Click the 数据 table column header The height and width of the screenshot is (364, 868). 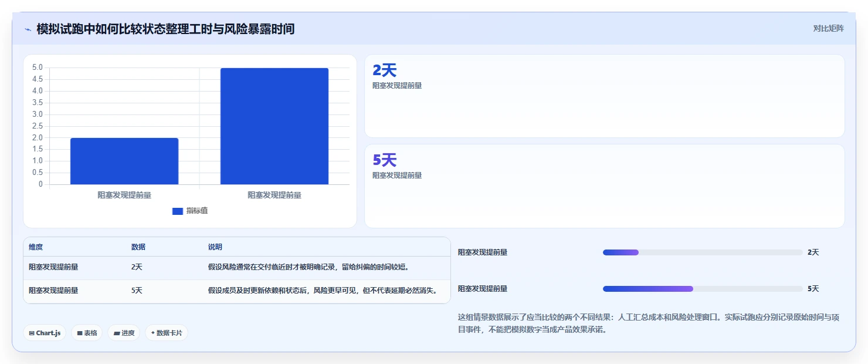[138, 247]
